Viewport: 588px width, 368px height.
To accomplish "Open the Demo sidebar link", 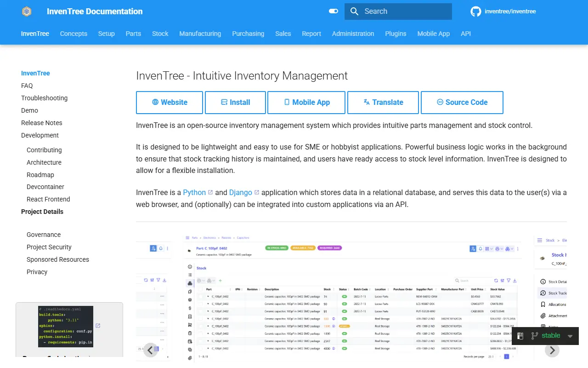I will point(29,110).
